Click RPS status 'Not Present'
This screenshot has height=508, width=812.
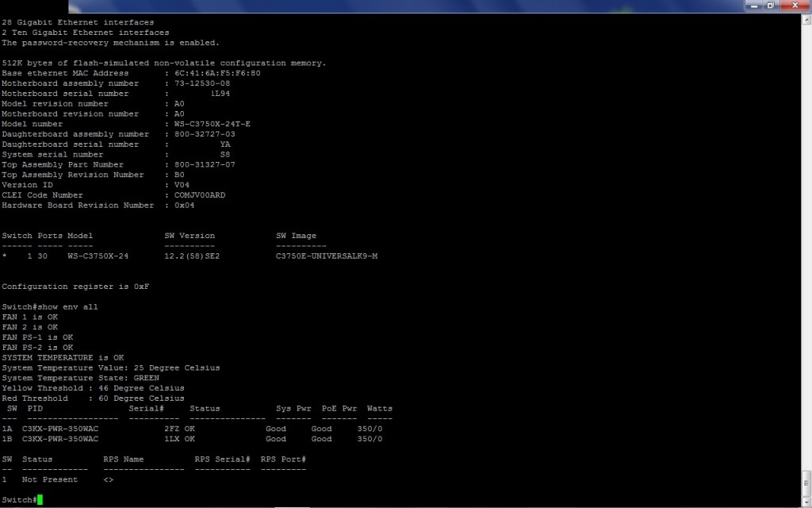(50, 479)
